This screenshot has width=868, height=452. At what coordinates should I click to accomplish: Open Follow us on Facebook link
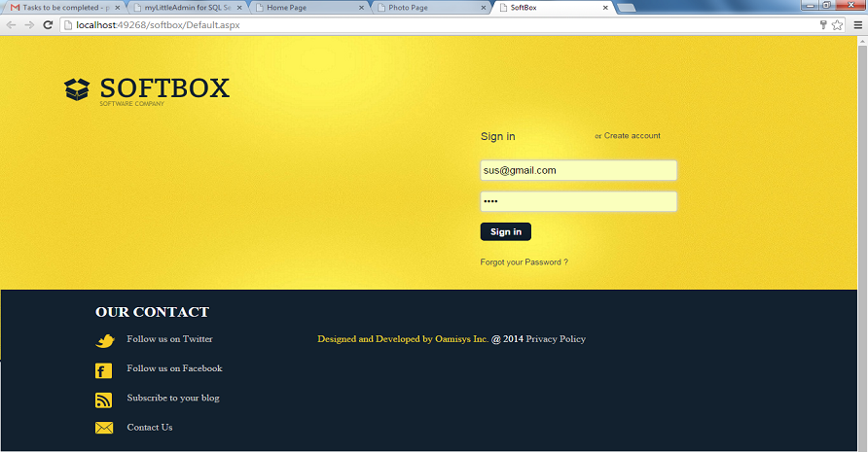(x=174, y=368)
